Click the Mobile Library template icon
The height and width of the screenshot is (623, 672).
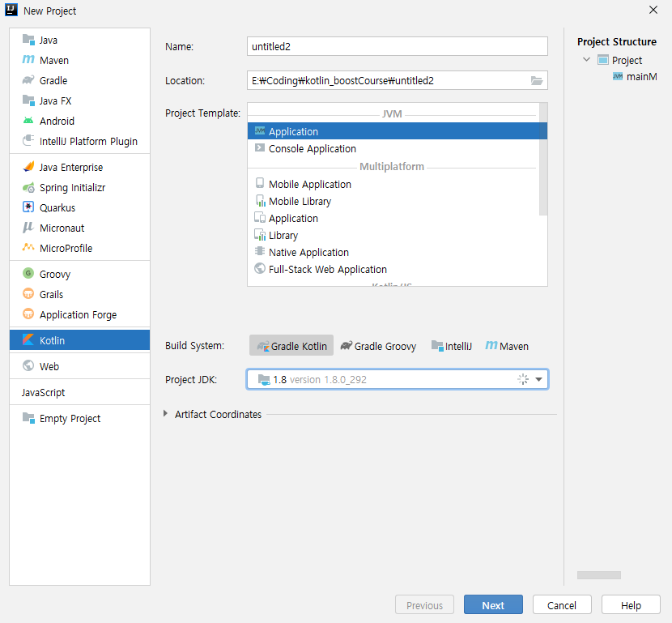[260, 201]
